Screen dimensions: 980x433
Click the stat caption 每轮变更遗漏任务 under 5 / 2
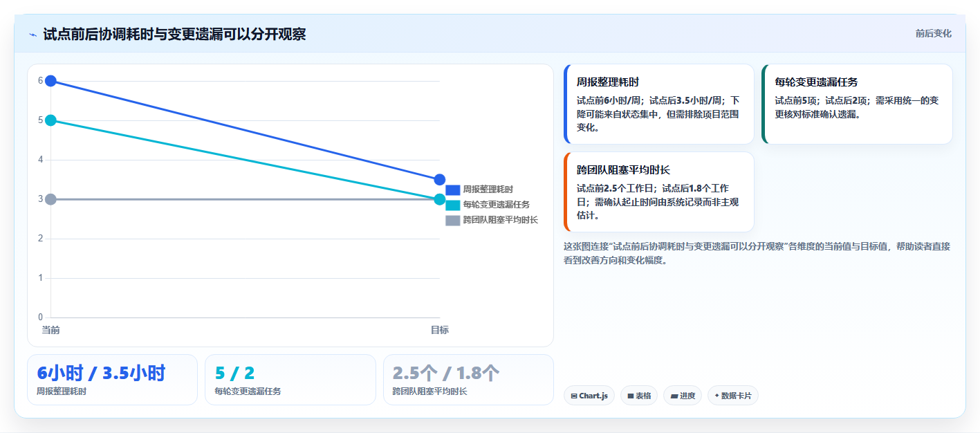[248, 391]
